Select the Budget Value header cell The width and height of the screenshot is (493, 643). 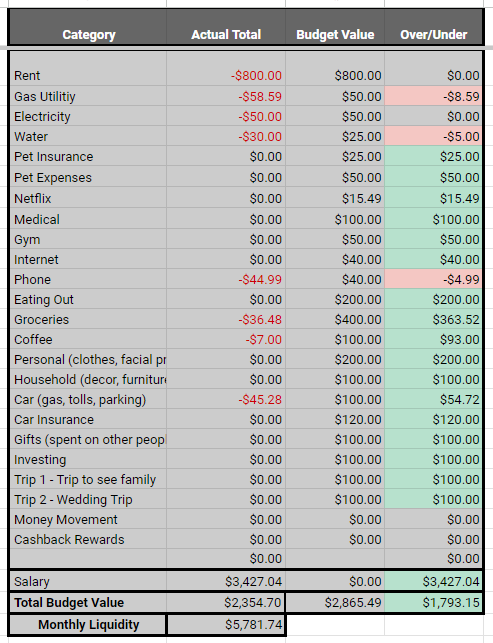click(335, 27)
